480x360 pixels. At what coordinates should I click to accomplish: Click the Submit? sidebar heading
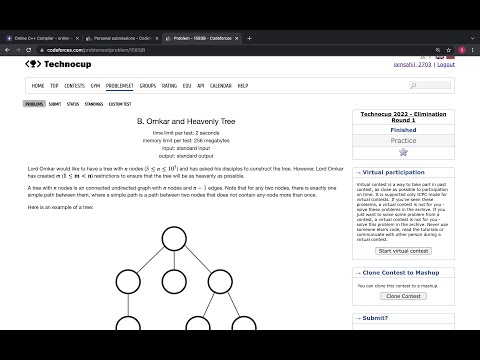click(375, 318)
